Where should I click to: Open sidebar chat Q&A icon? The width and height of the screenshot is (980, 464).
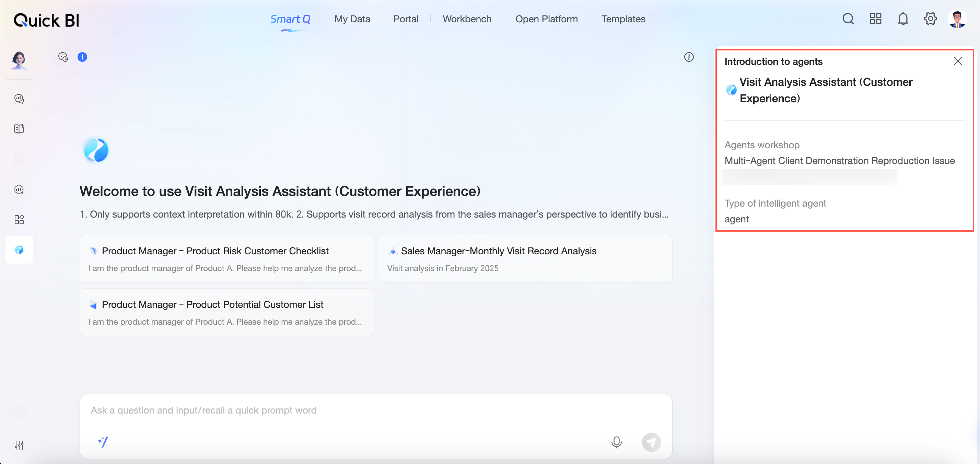click(19, 98)
